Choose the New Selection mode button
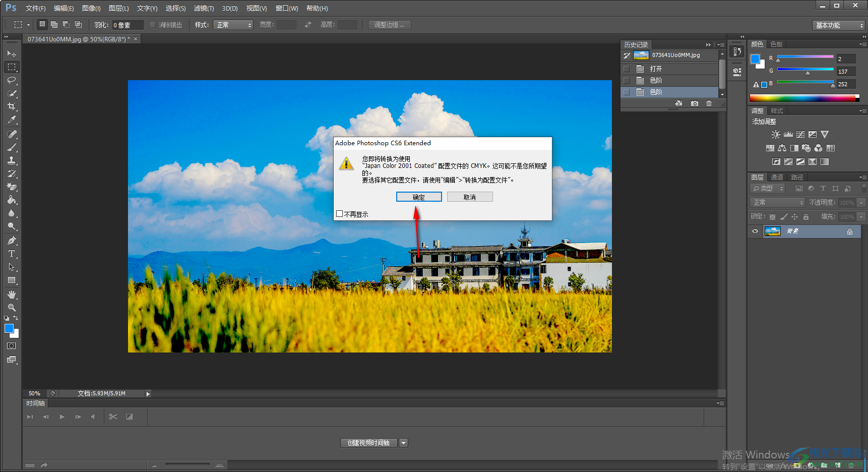 coord(42,24)
